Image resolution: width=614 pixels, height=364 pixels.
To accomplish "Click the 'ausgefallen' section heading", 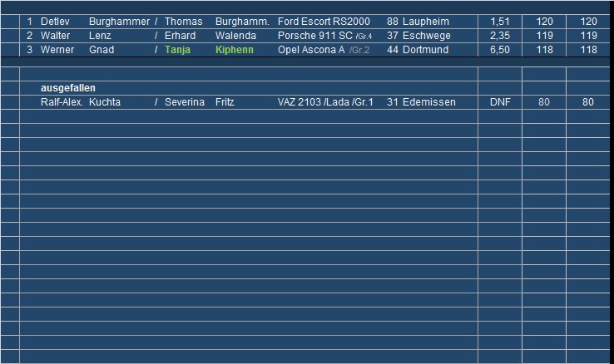I will point(68,88).
